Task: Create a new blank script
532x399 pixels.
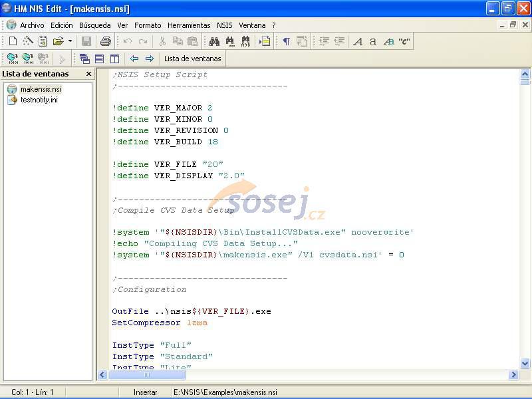Action: (13, 41)
